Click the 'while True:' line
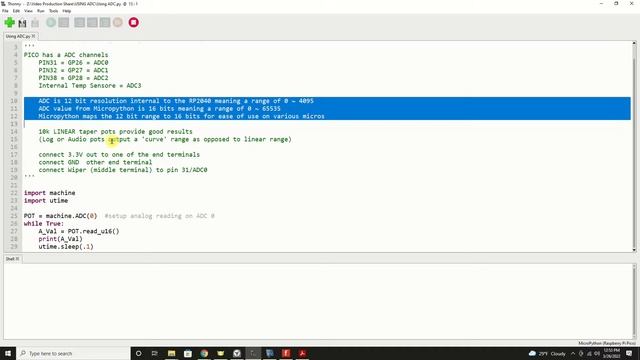This screenshot has height=360, width=640. (44, 224)
